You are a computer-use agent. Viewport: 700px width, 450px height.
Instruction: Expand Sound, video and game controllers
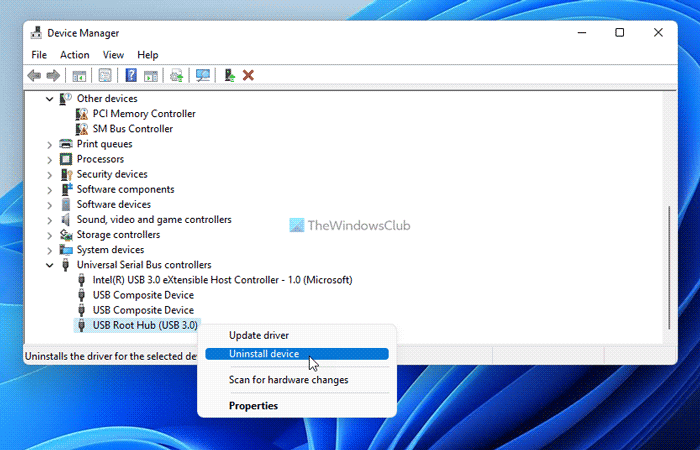click(49, 220)
